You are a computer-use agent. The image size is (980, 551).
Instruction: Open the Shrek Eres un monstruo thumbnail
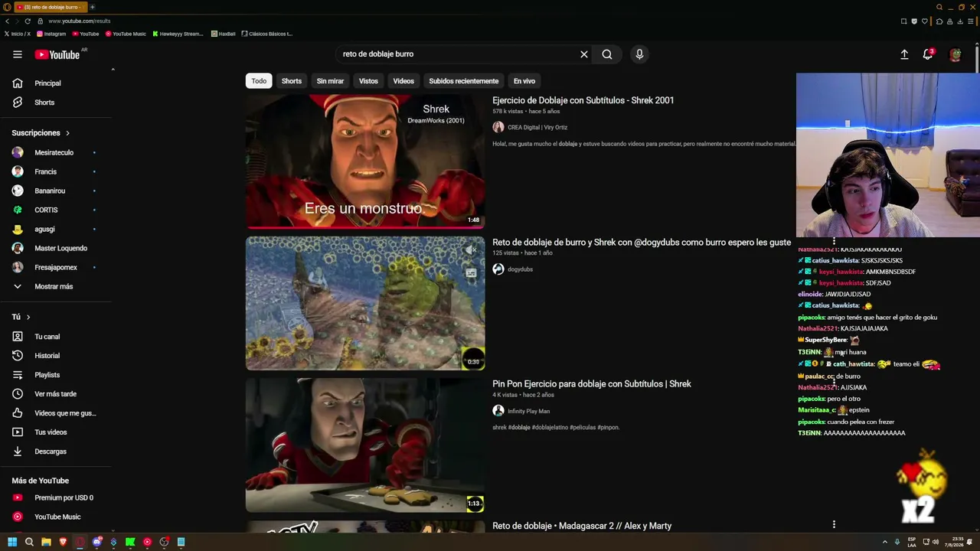click(x=365, y=161)
